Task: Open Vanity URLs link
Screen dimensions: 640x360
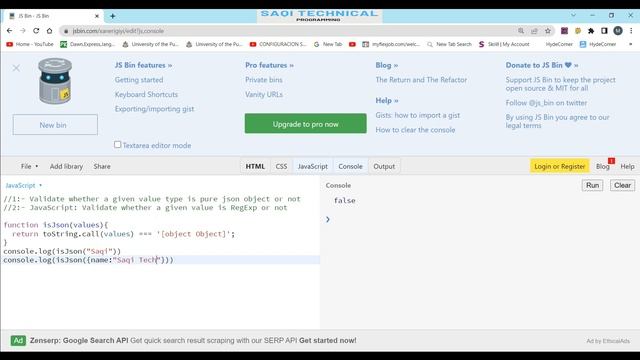Action: click(x=264, y=94)
